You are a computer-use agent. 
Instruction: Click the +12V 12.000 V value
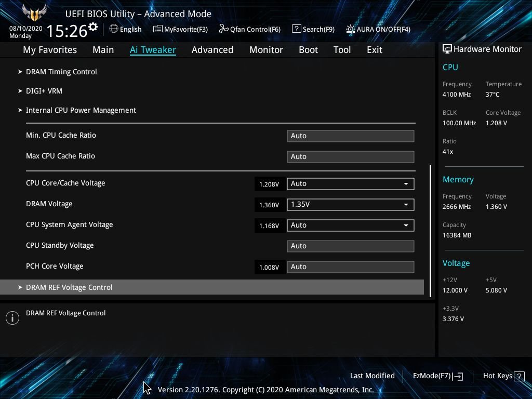coord(455,290)
